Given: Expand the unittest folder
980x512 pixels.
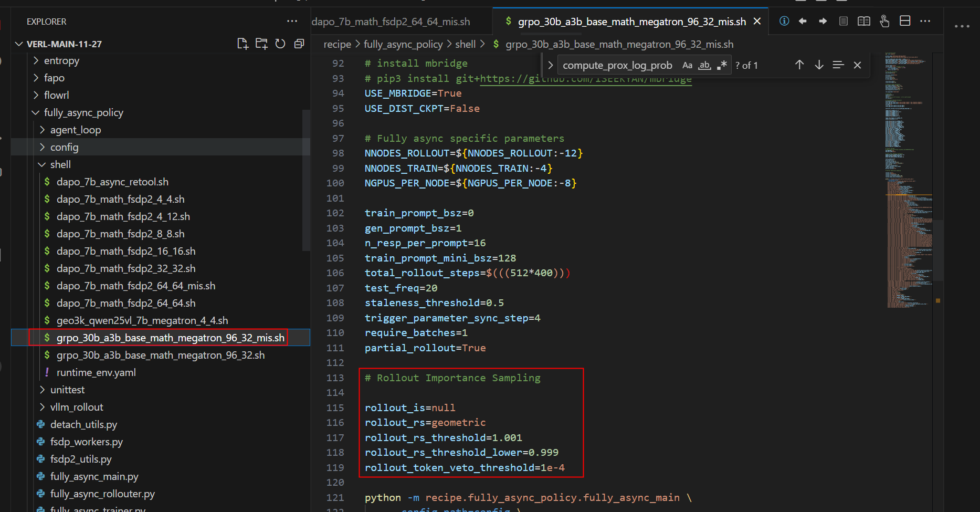Looking at the screenshot, I should pyautogui.click(x=42, y=390).
